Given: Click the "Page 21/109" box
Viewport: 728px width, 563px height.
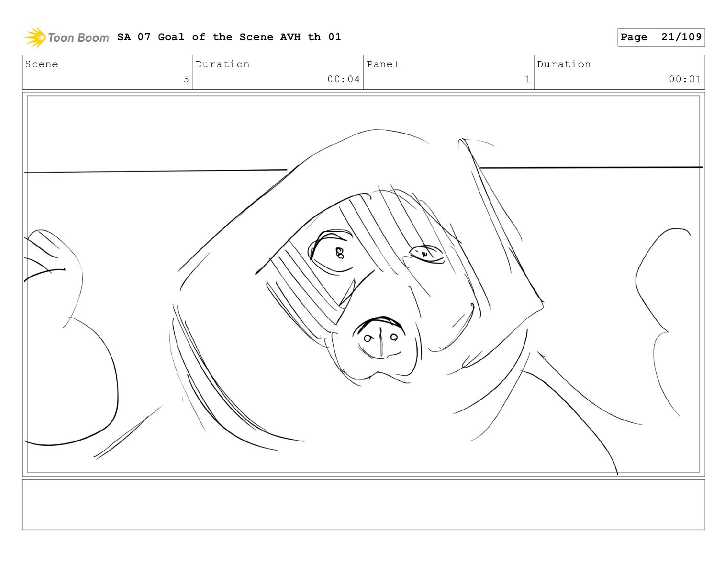Looking at the screenshot, I should [661, 37].
